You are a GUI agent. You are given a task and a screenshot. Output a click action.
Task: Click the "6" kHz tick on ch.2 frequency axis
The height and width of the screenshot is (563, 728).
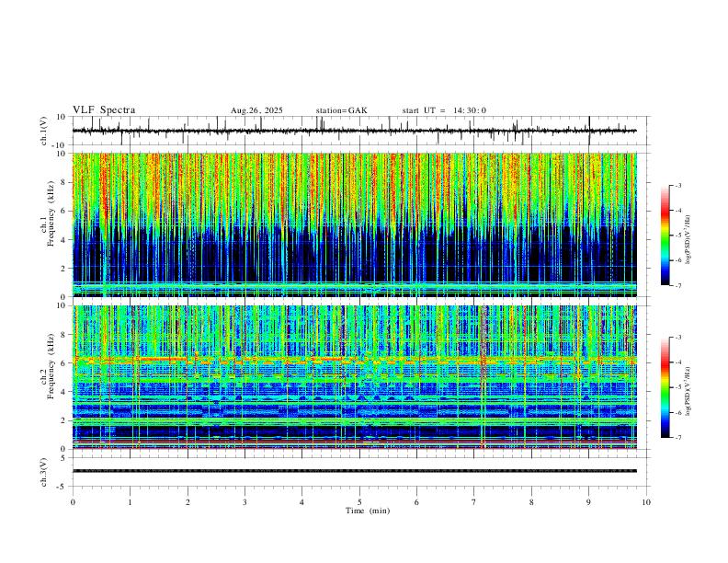pos(64,363)
